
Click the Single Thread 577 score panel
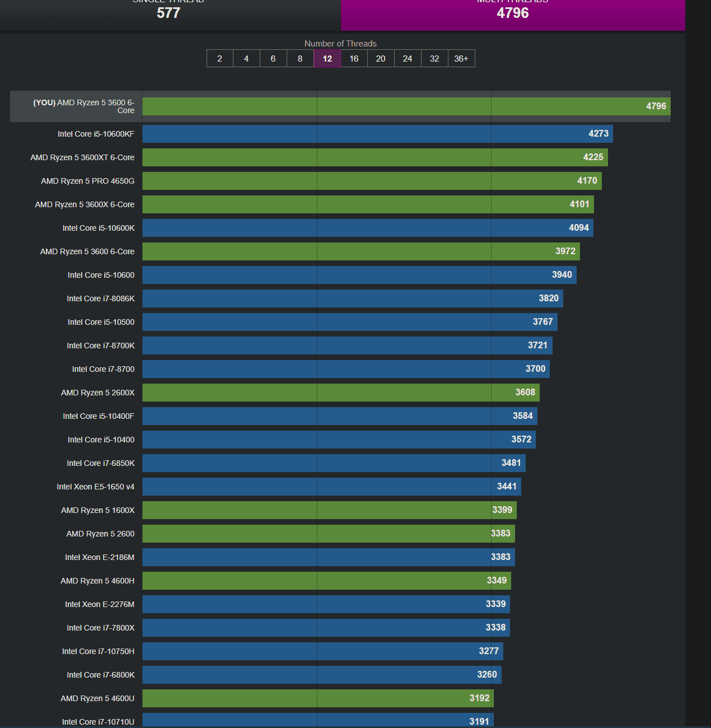[169, 13]
